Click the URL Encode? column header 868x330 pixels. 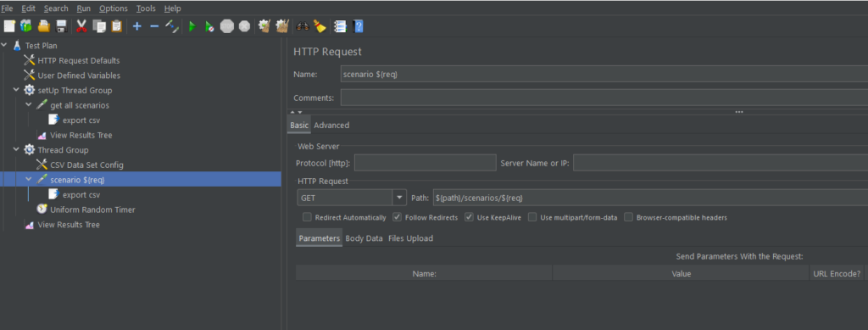point(837,273)
